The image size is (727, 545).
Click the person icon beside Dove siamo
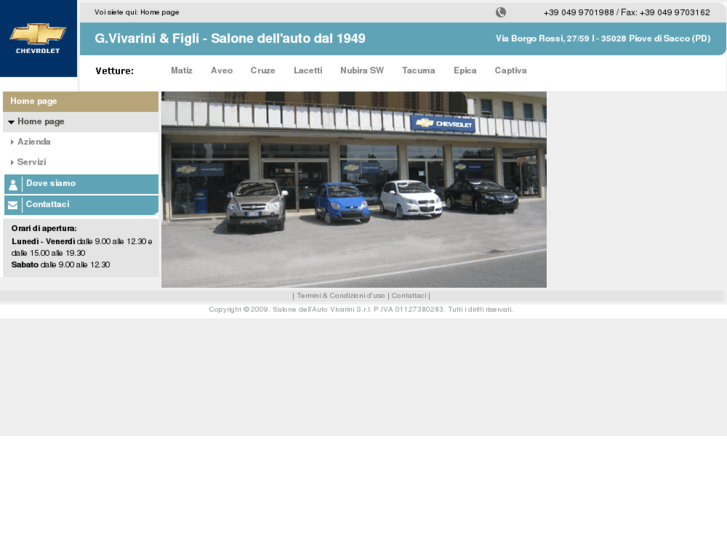click(13, 185)
